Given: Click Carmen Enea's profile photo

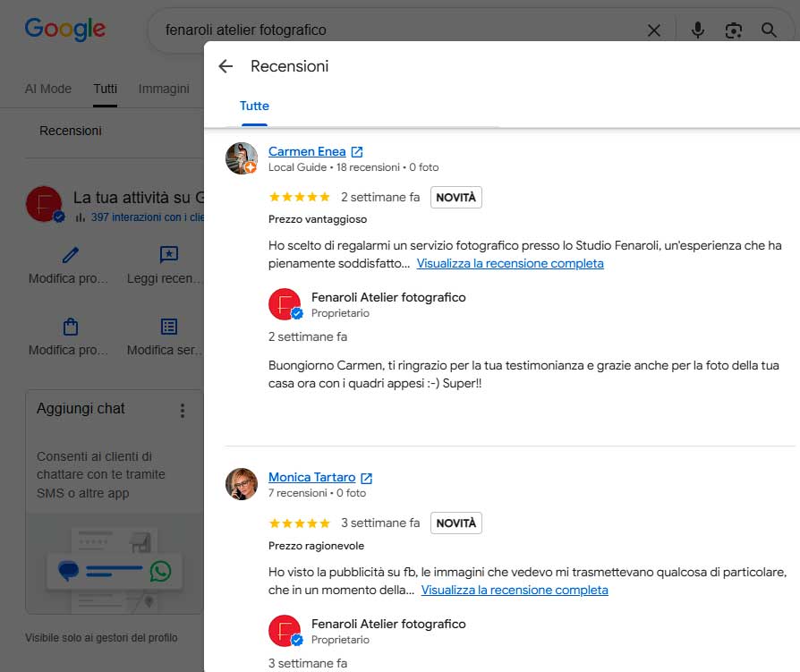Looking at the screenshot, I should pos(242,158).
